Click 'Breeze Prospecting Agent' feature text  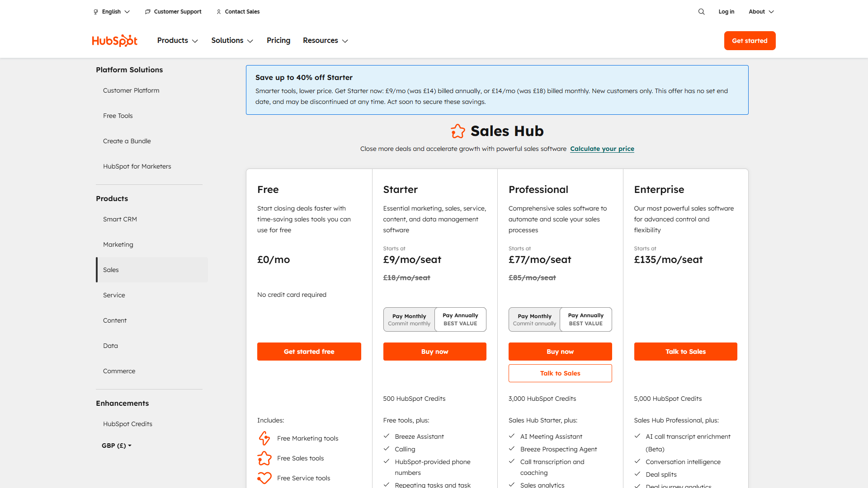coord(558,449)
